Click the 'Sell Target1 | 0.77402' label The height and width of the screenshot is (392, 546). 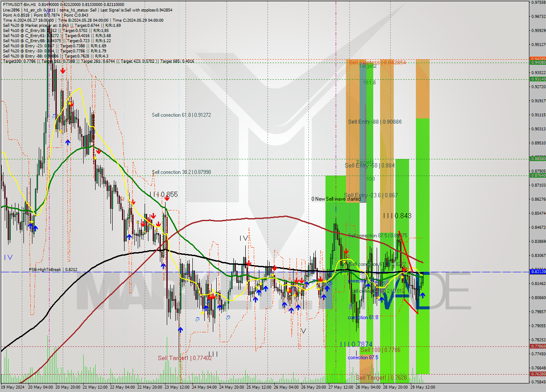coord(185,358)
